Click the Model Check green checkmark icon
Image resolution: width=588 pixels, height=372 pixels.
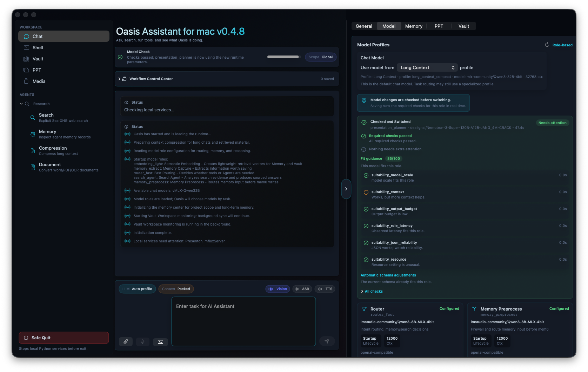click(120, 57)
